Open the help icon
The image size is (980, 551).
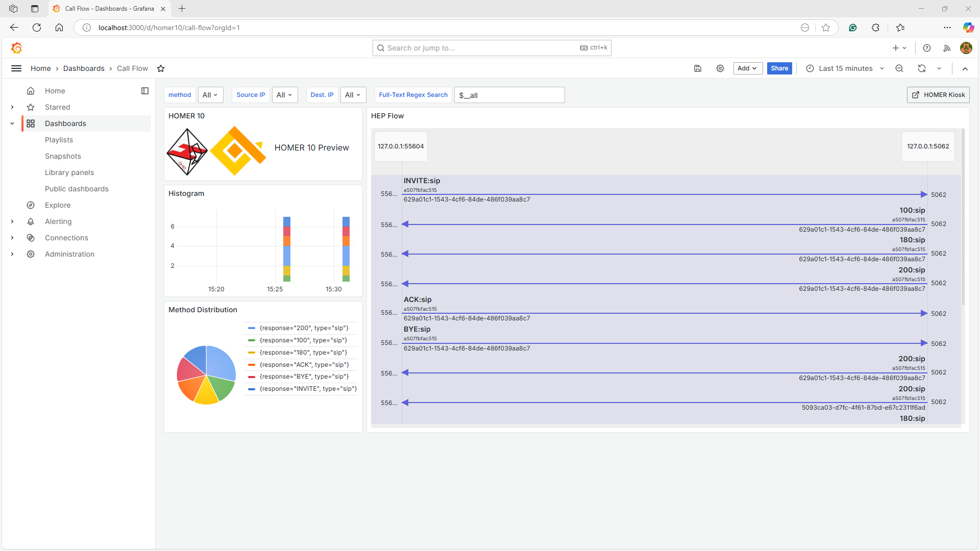(927, 47)
